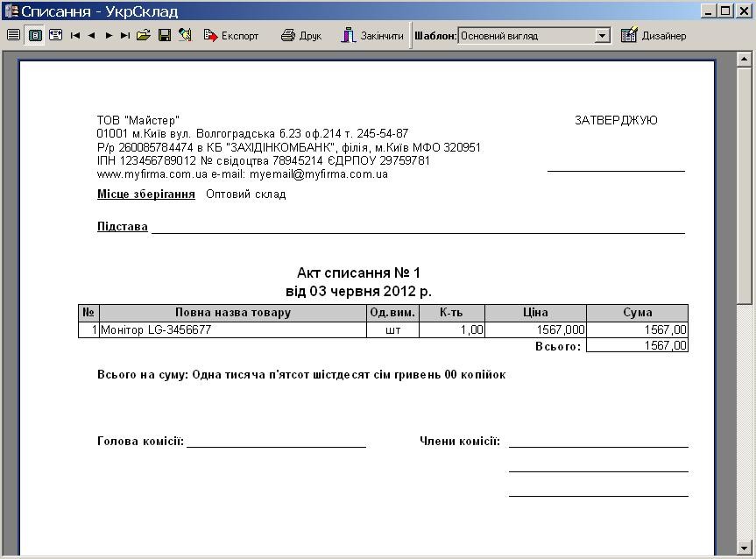Switch to the full-width page view icon
The width and height of the screenshot is (756, 559).
click(13, 35)
